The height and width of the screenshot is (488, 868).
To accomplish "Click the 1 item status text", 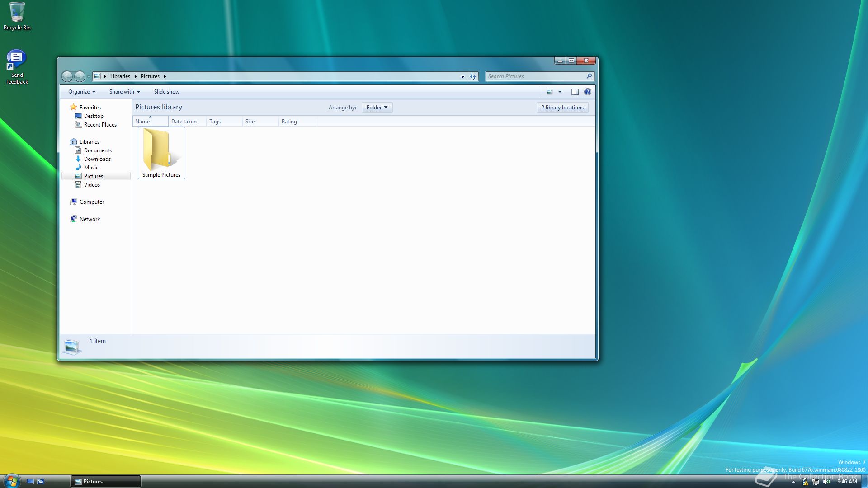I will click(98, 341).
